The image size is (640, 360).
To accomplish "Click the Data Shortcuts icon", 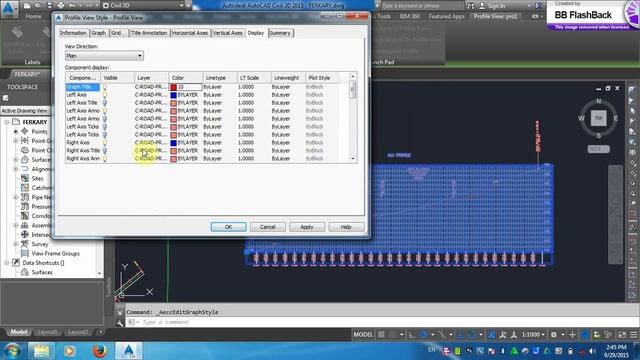I will (16, 263).
